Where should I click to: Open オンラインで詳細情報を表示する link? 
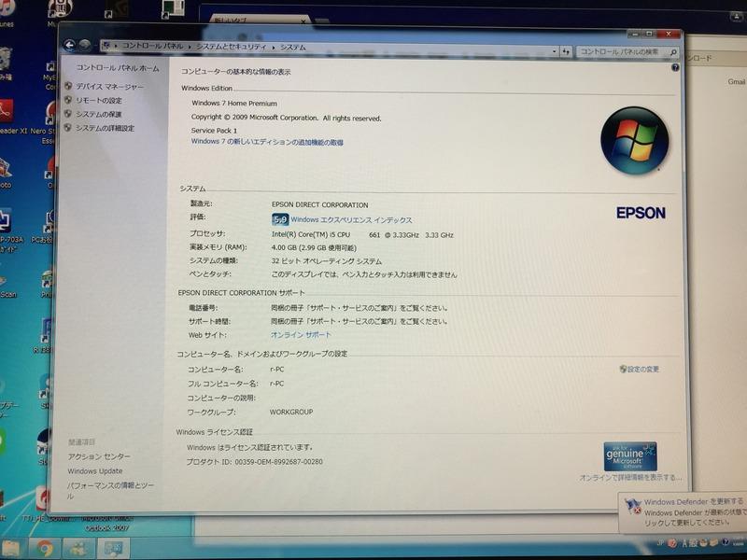click(x=630, y=477)
